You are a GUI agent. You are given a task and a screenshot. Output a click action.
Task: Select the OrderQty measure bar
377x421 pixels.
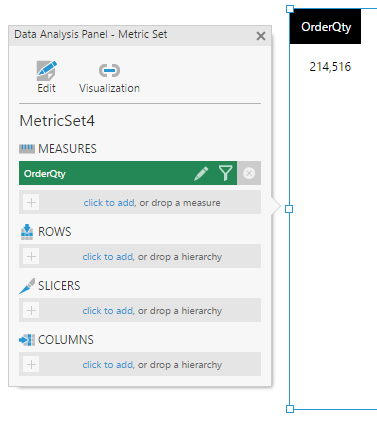click(x=128, y=173)
